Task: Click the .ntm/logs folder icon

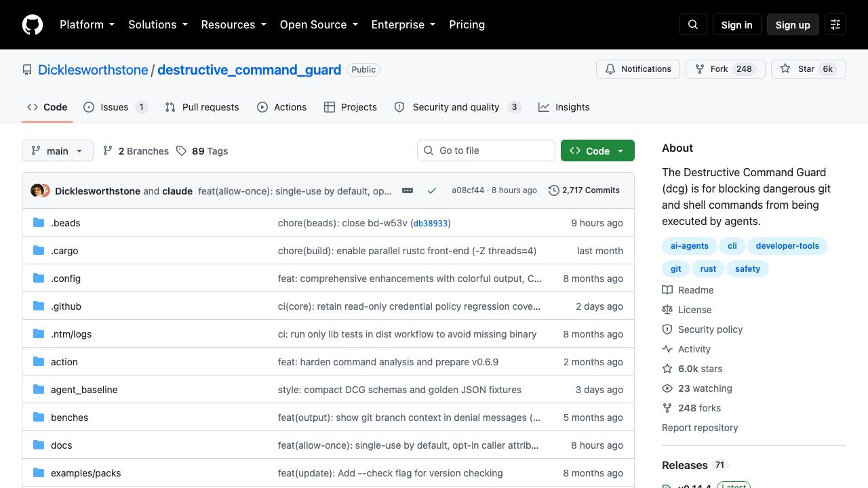Action: (39, 334)
